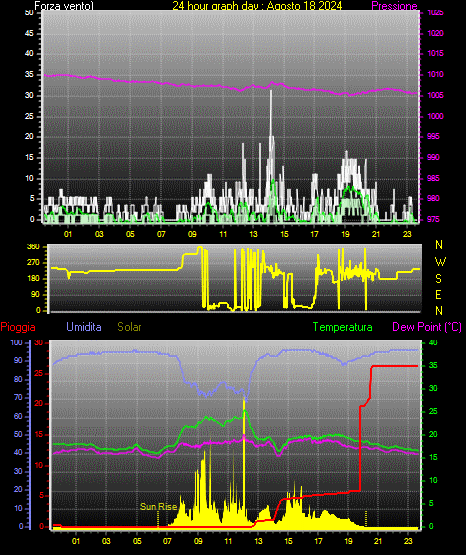Click the magenta 'Pressione' axis label
This screenshot has height=555, width=466.
[394, 6]
